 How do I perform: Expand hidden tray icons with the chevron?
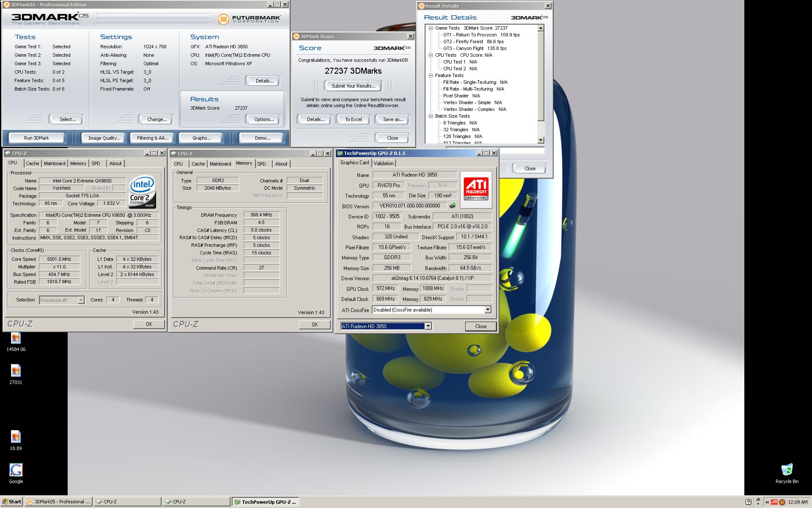click(767, 502)
